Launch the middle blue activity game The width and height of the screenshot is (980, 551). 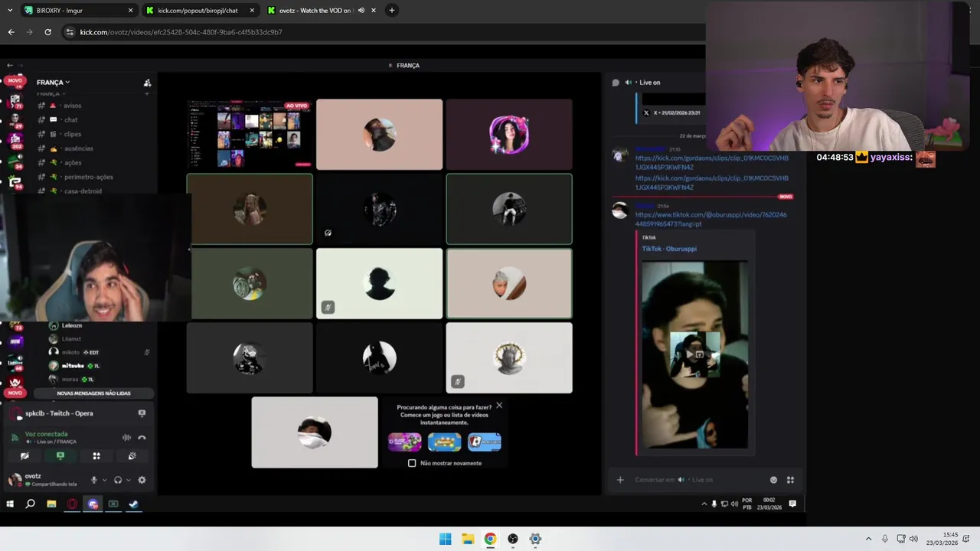(444, 442)
